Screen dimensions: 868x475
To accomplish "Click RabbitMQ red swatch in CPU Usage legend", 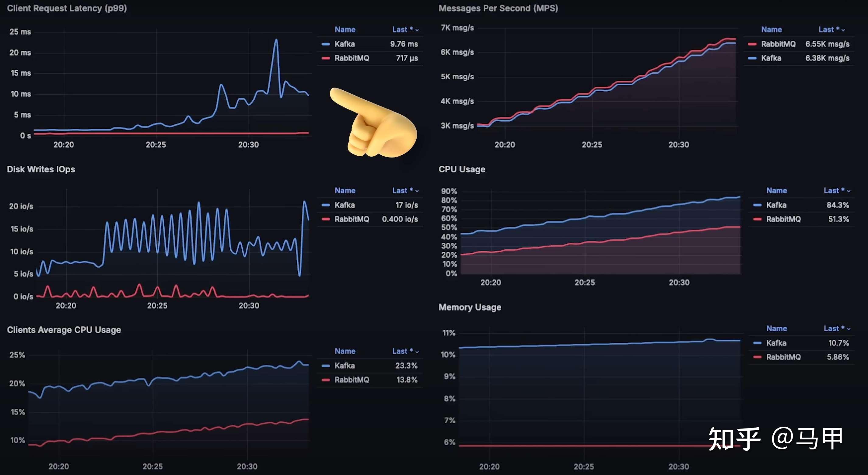I will pos(757,219).
